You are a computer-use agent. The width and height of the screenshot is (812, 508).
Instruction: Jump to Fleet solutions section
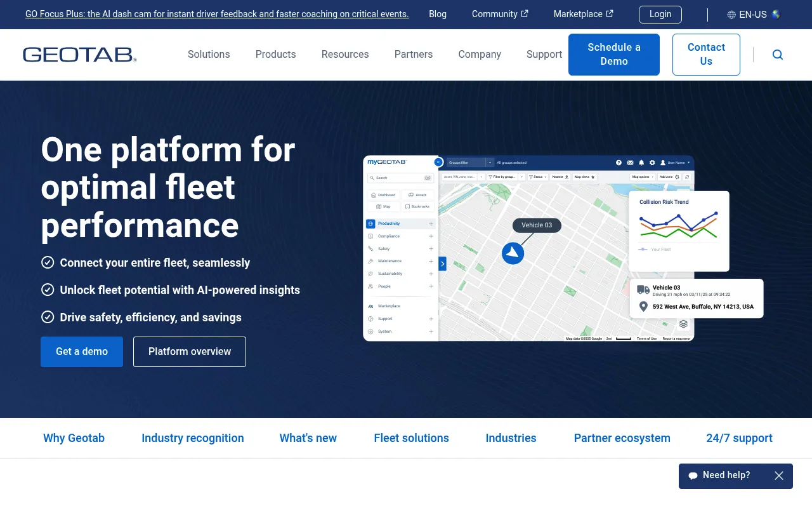[x=411, y=438]
